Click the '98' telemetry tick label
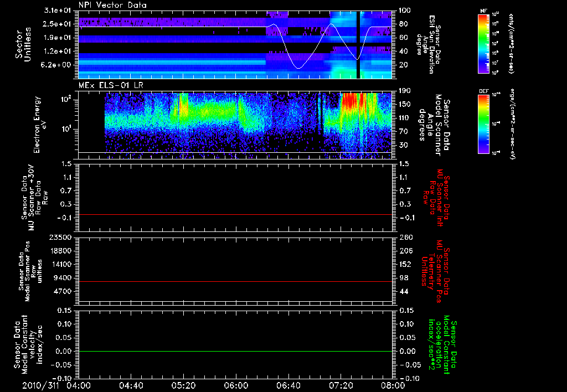This screenshot has height=392, width=567. coord(404,278)
